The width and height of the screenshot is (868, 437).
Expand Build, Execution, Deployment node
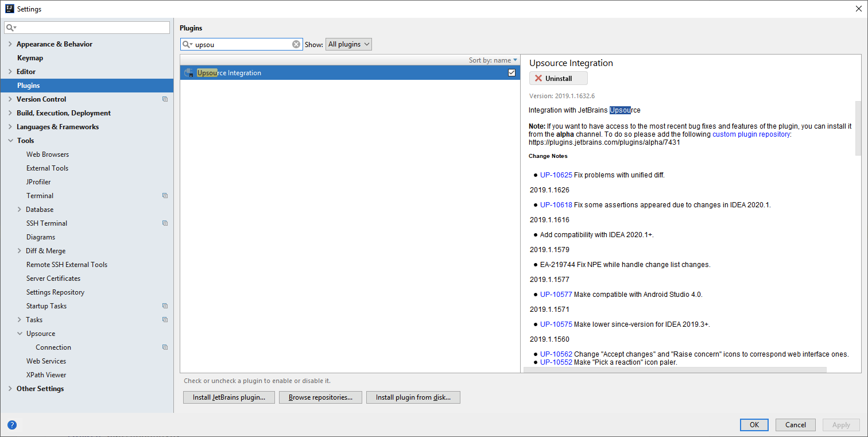(x=10, y=113)
